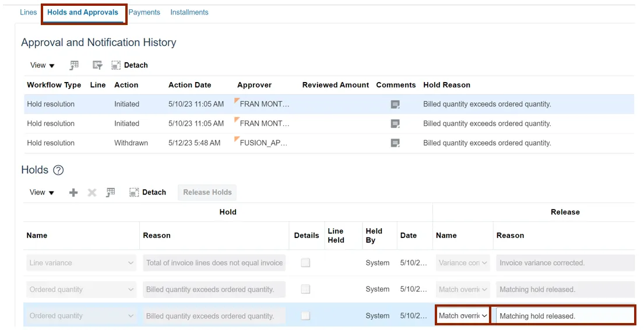This screenshot has width=644, height=330.
Task: Toggle Details checkbox for Line variance hold
Action: click(x=305, y=263)
